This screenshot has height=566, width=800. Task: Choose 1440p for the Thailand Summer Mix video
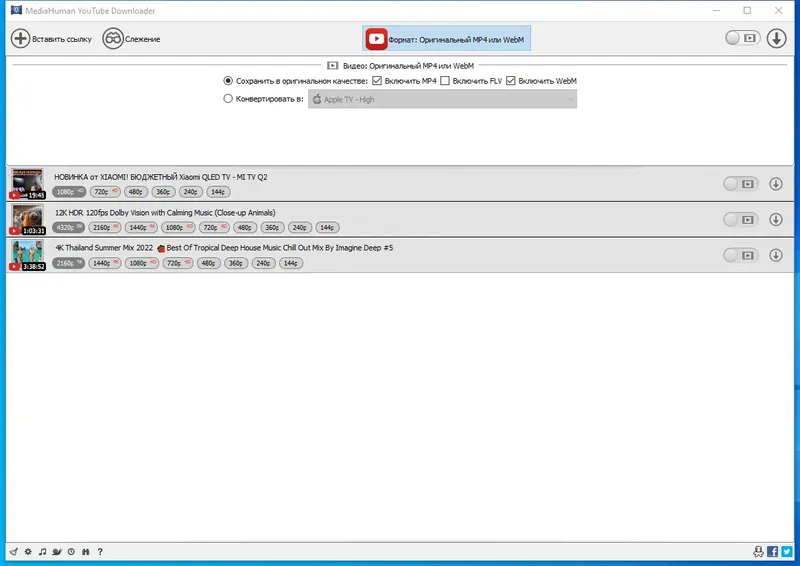(x=105, y=263)
